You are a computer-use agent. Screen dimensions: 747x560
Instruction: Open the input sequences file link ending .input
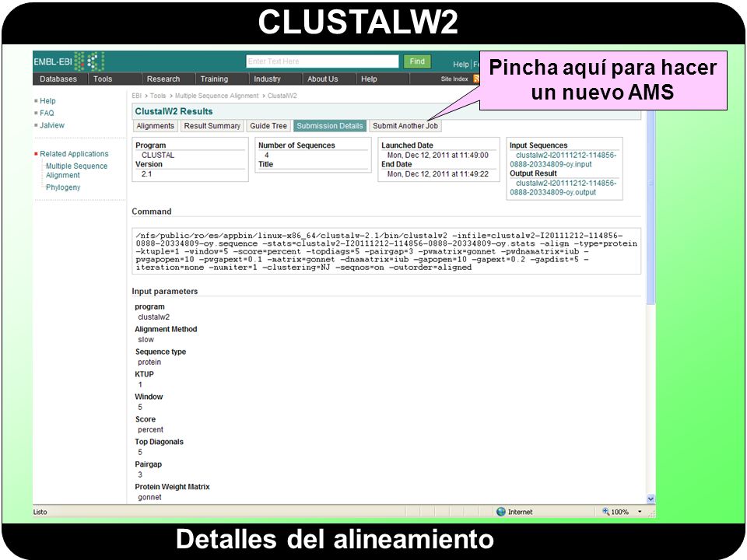[x=563, y=159]
